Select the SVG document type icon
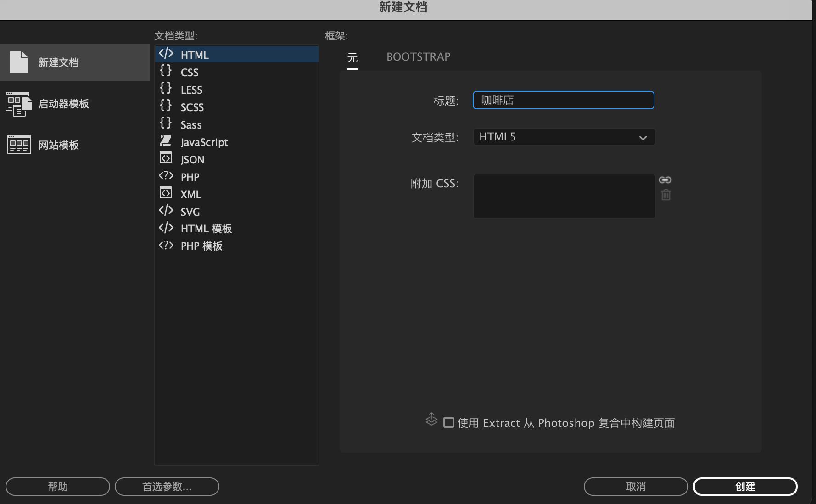Image resolution: width=816 pixels, height=504 pixels. pyautogui.click(x=166, y=211)
